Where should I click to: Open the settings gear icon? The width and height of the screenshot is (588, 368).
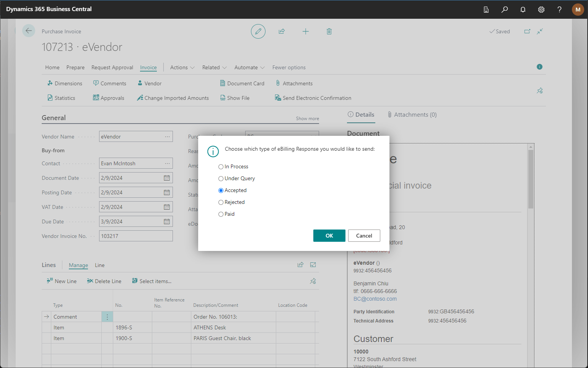pyautogui.click(x=541, y=10)
